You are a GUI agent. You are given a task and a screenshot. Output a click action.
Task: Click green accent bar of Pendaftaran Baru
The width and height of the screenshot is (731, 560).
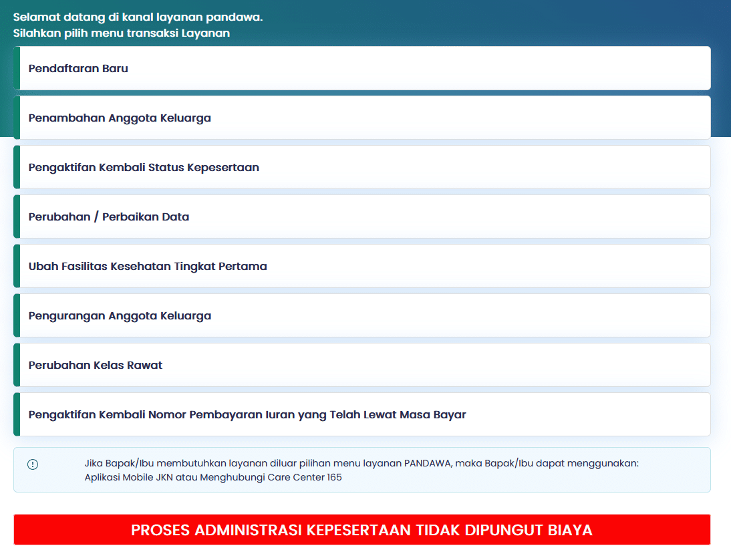pos(17,68)
